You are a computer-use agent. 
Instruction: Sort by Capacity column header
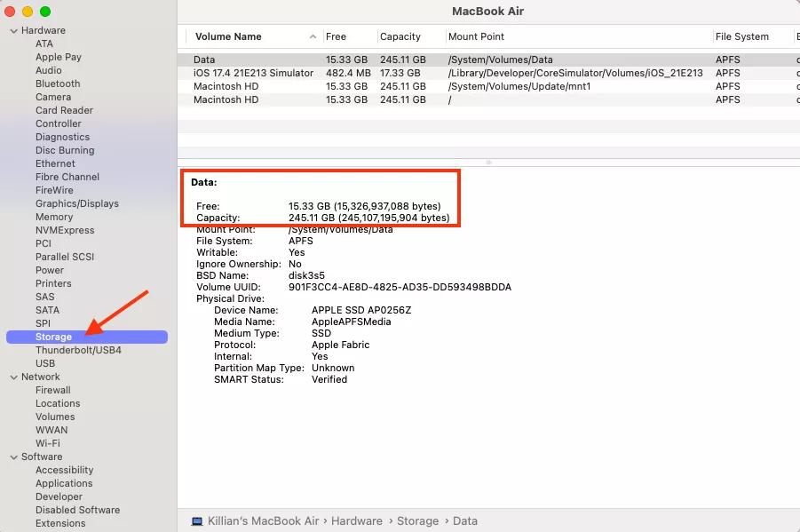coord(400,36)
